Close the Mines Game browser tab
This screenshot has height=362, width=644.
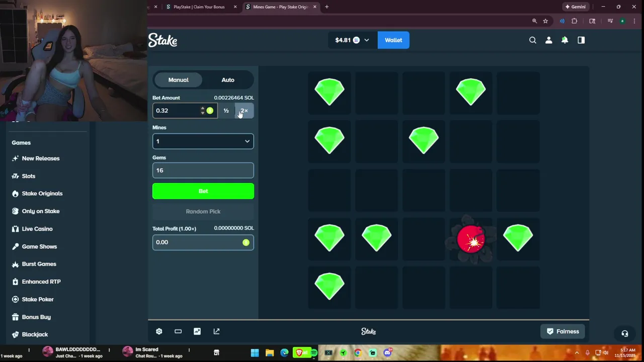pyautogui.click(x=315, y=7)
